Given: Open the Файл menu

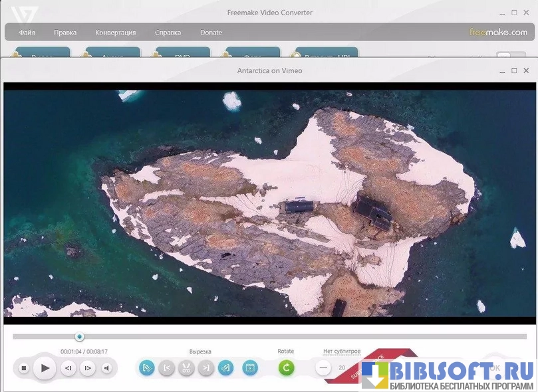Looking at the screenshot, I should pos(27,33).
